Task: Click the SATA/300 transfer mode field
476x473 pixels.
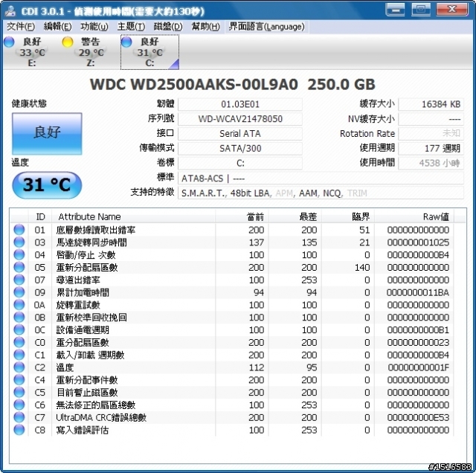Action: [x=239, y=148]
